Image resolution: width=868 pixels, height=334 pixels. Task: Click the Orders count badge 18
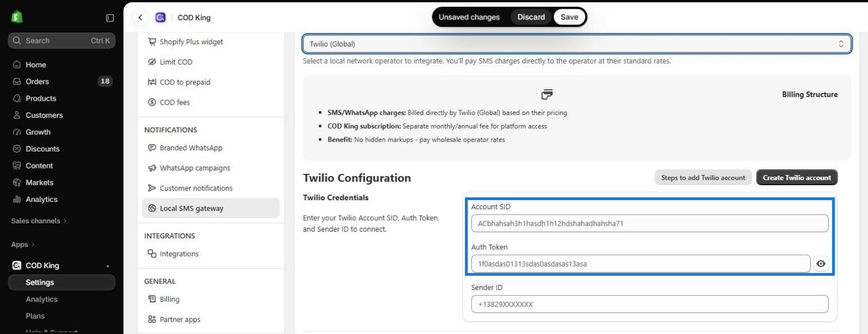click(105, 81)
